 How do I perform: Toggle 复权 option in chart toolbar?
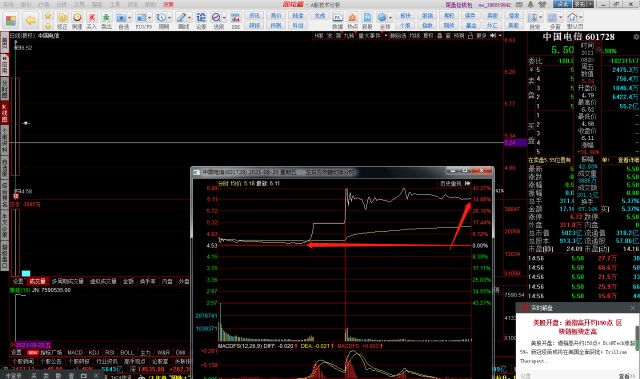point(428,36)
